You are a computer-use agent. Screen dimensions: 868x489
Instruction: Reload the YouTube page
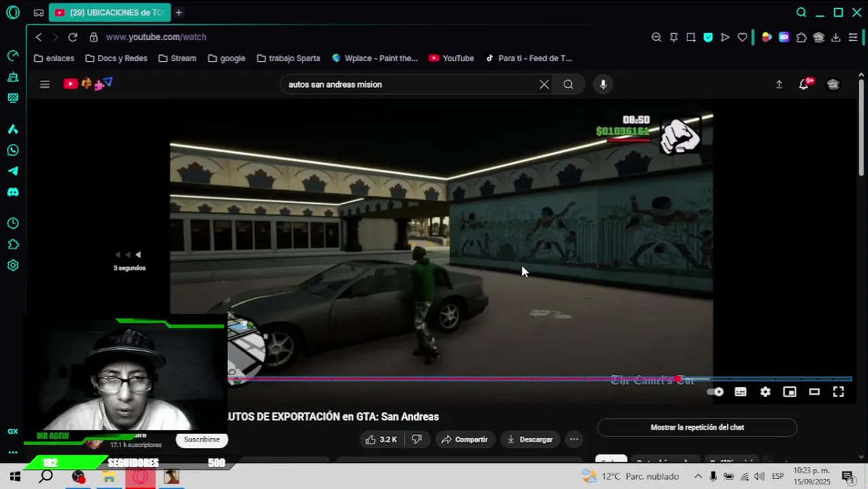tap(73, 37)
